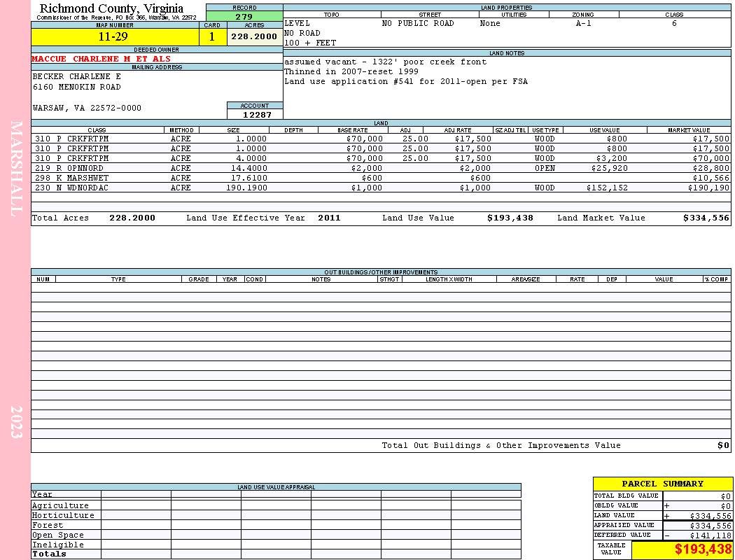Select WARSAW, VA 22572-0000 line
Screen dimensions: 735x560
pos(87,108)
